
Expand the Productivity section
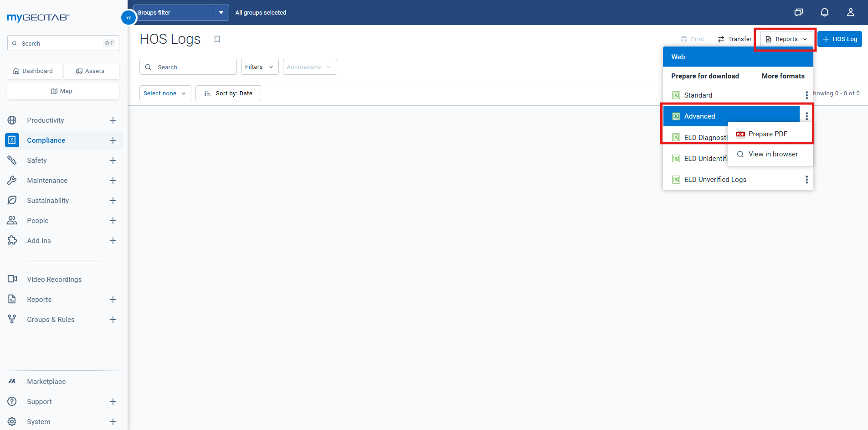(x=113, y=120)
